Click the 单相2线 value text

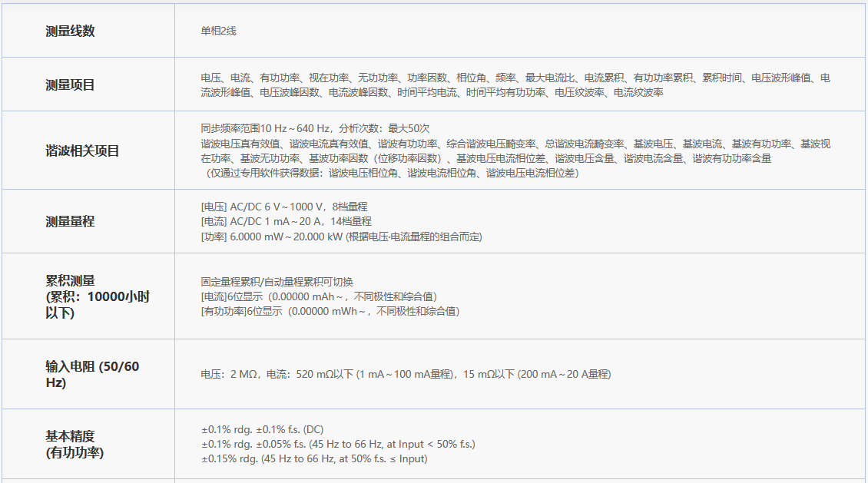(218, 31)
